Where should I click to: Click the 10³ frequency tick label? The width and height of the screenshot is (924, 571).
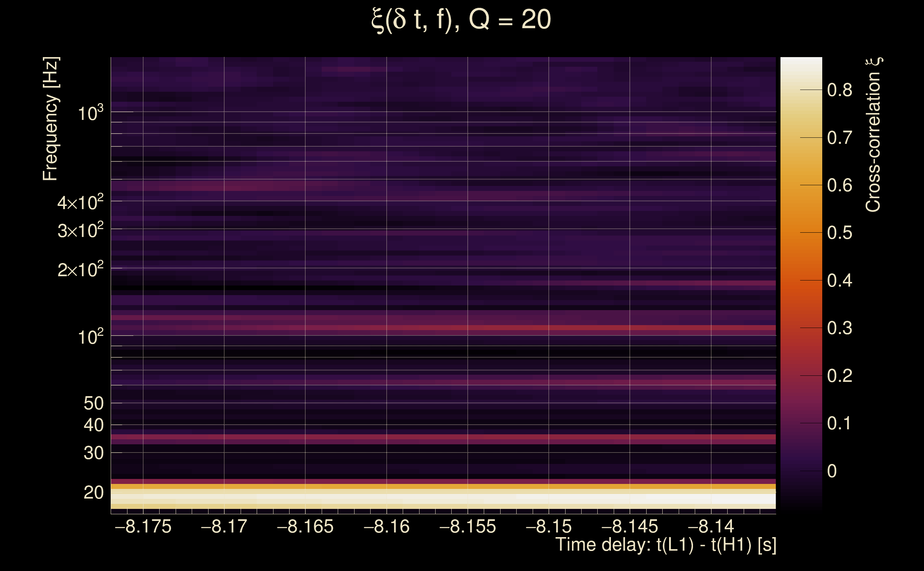click(90, 112)
